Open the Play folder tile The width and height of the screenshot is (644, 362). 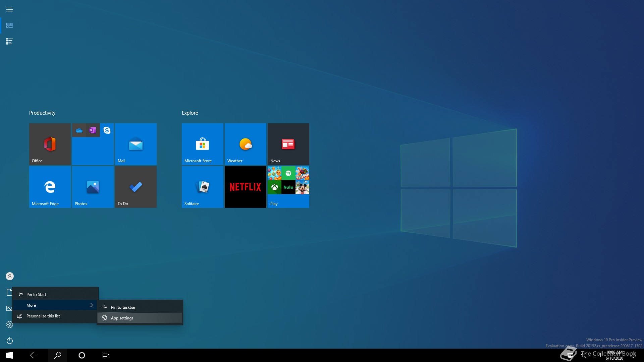point(288,187)
